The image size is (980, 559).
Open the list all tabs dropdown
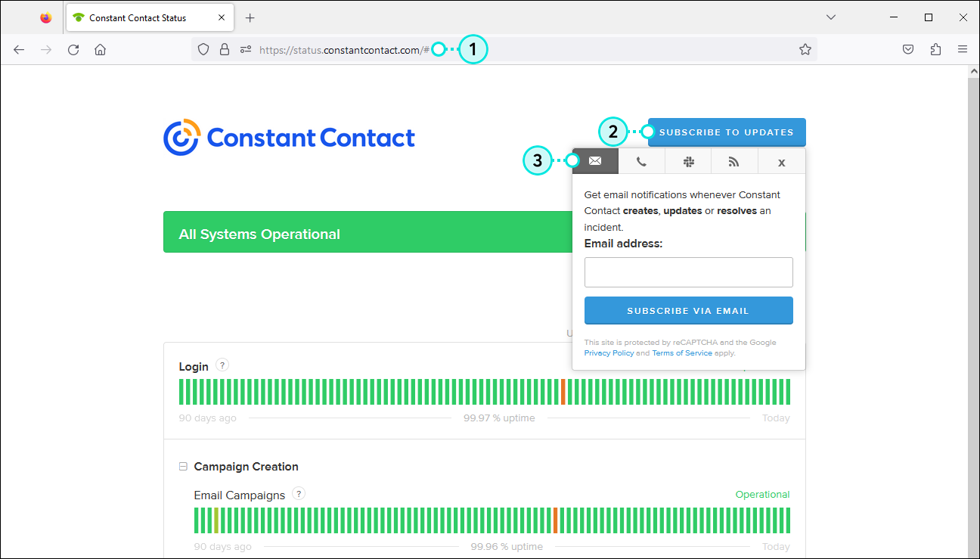click(x=831, y=17)
